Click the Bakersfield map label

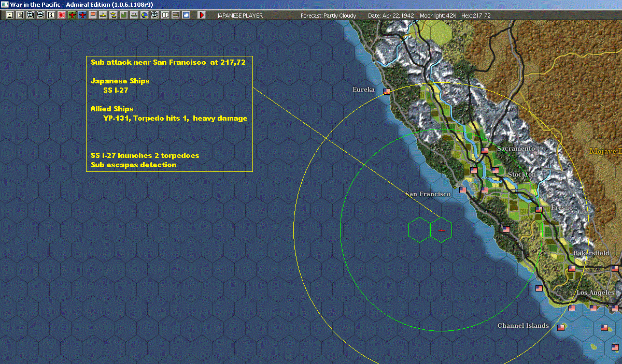click(x=591, y=253)
